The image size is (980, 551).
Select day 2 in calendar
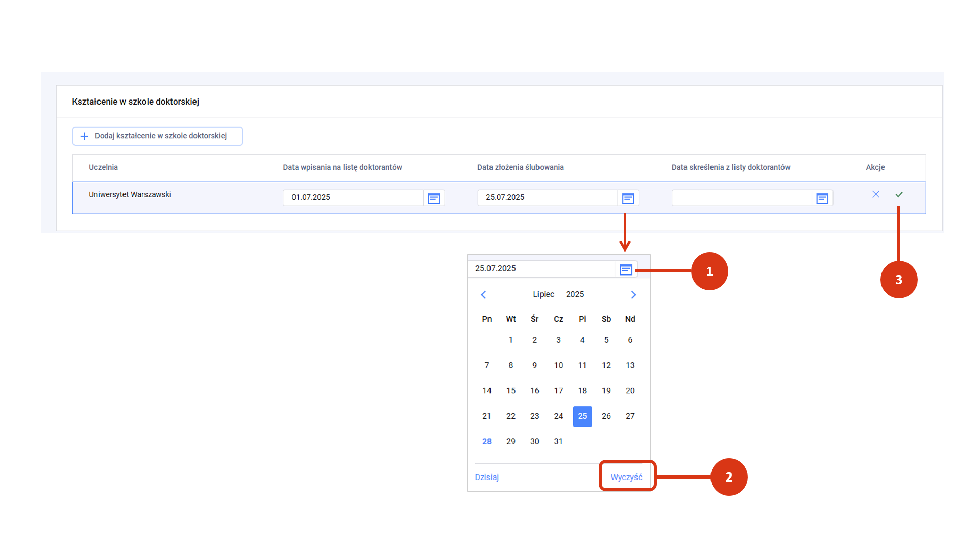click(x=535, y=340)
